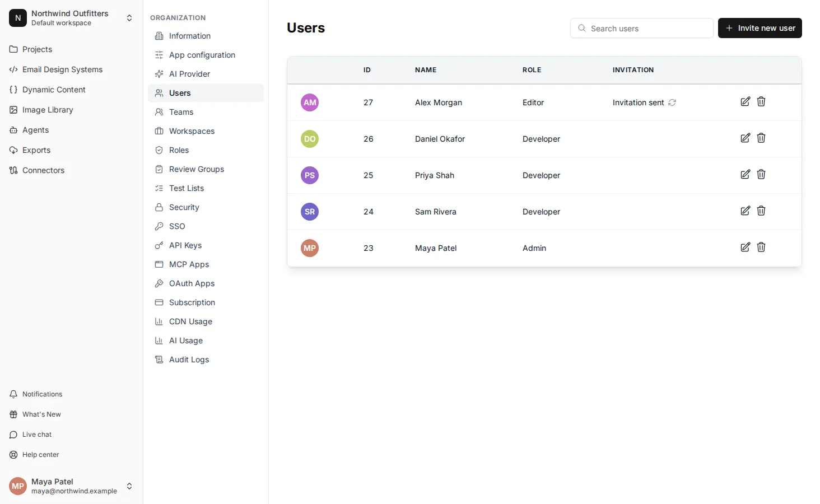The width and height of the screenshot is (820, 504).
Task: Click Sam Rivera's SR avatar
Action: click(310, 212)
